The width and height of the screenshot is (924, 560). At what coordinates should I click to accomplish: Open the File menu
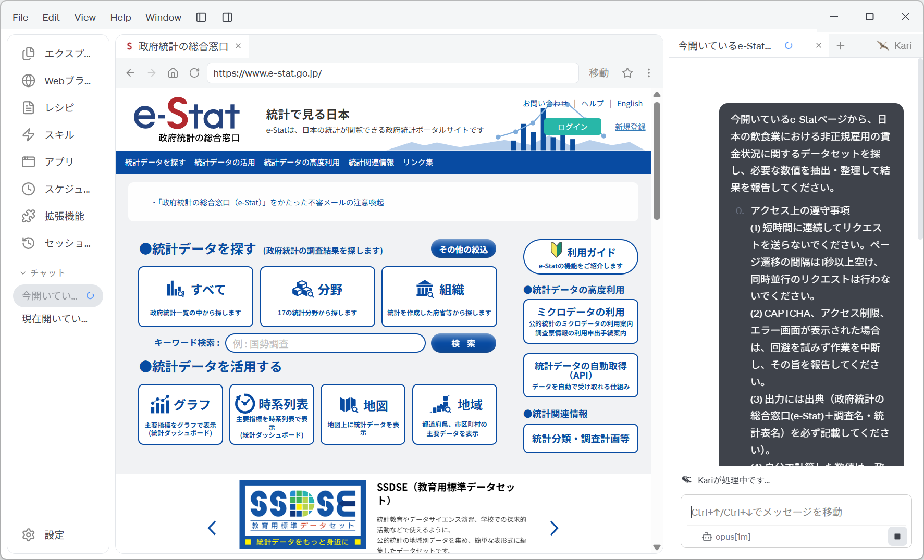20,17
